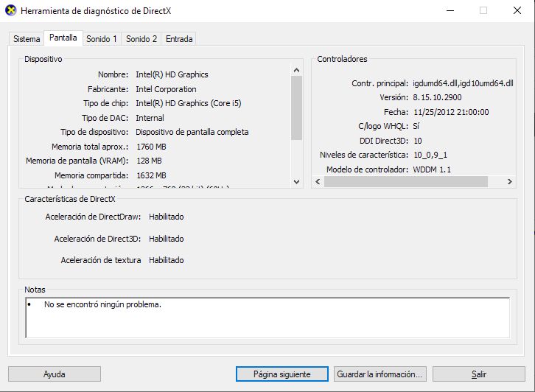
Task: Click Dispositivo panel scroll up arrow
Action: click(296, 70)
